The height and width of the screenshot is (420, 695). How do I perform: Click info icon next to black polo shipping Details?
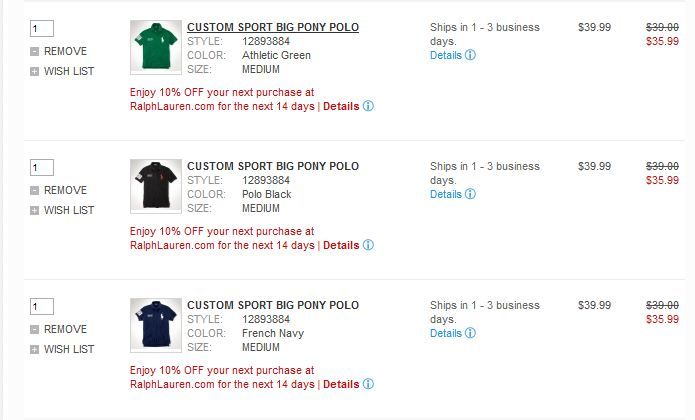471,195
